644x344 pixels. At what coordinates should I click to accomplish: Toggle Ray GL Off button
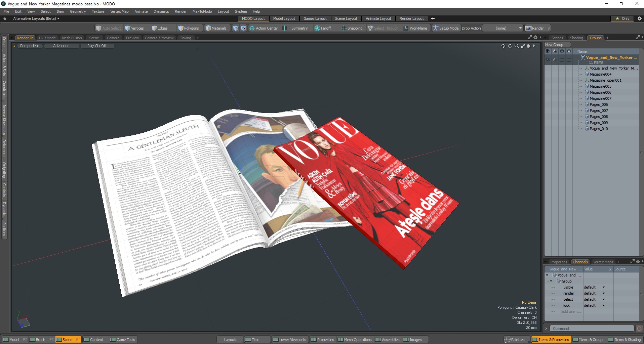97,46
